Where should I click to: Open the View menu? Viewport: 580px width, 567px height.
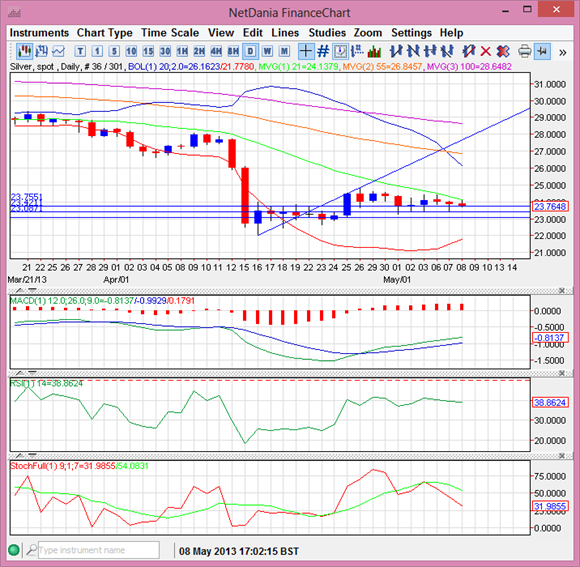click(221, 33)
